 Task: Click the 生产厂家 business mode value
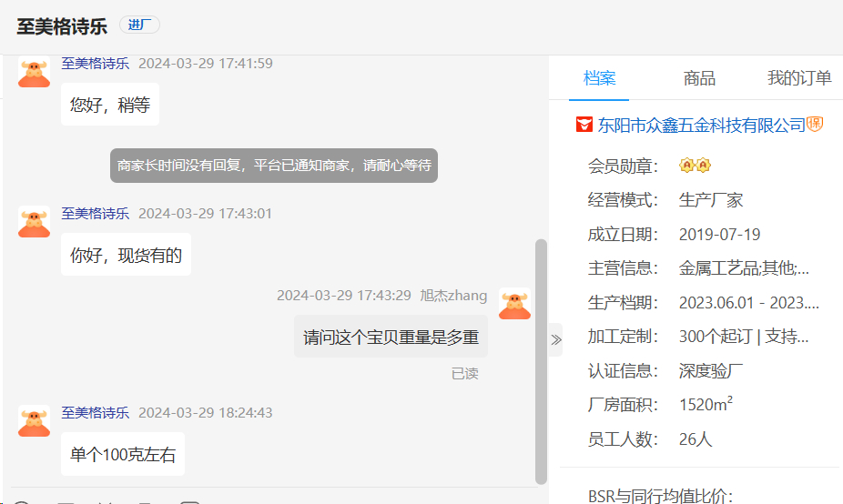click(x=711, y=200)
